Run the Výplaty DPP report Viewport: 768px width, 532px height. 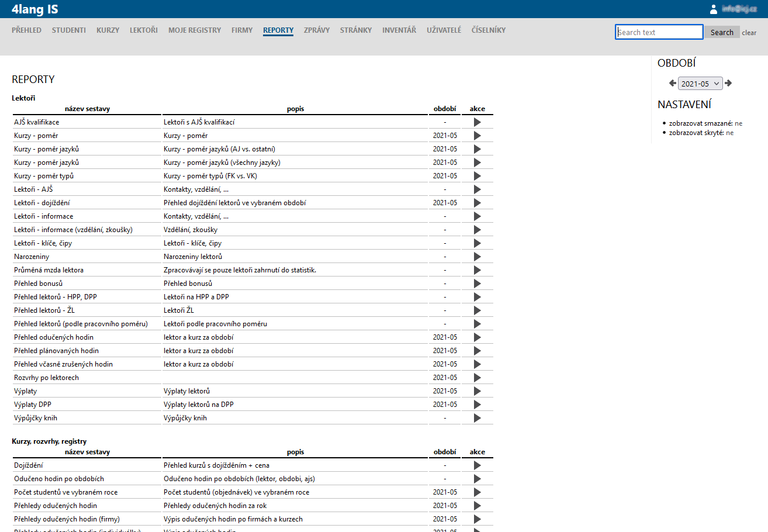[477, 405]
